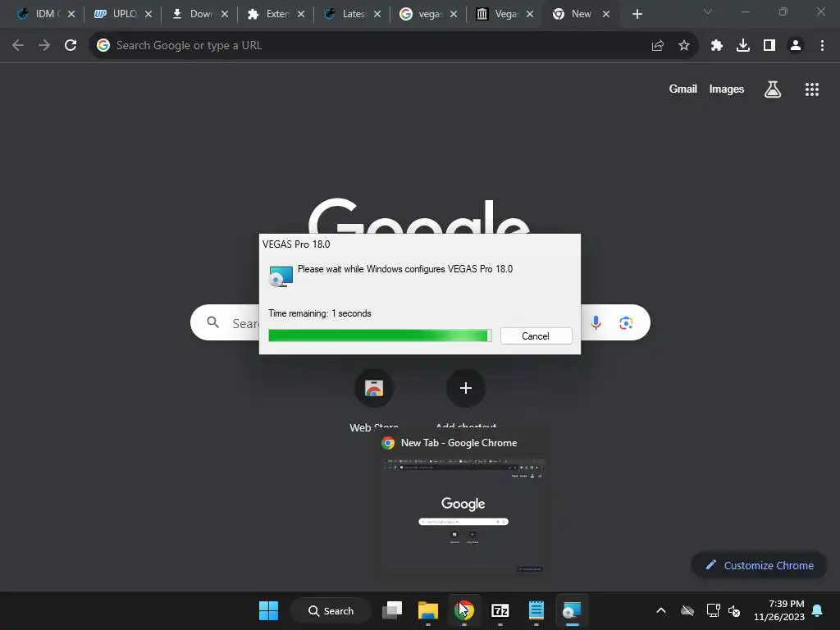Click the OneDrive cloud tray icon

(x=687, y=610)
